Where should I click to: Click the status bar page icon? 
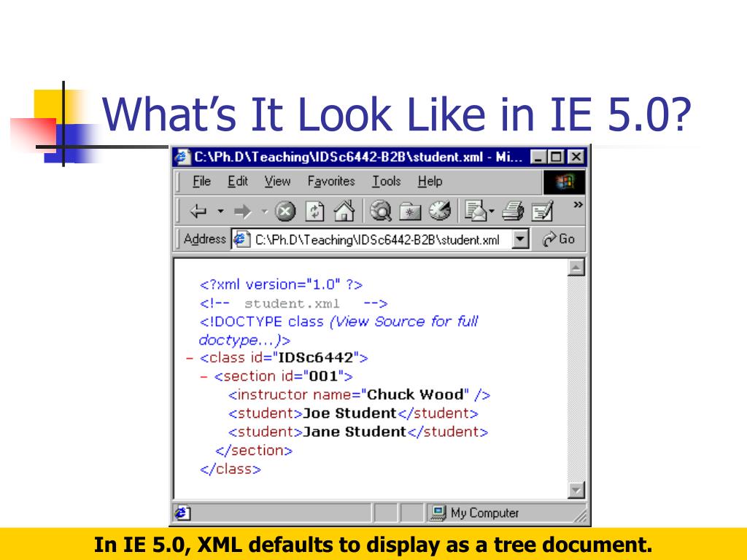tap(182, 513)
